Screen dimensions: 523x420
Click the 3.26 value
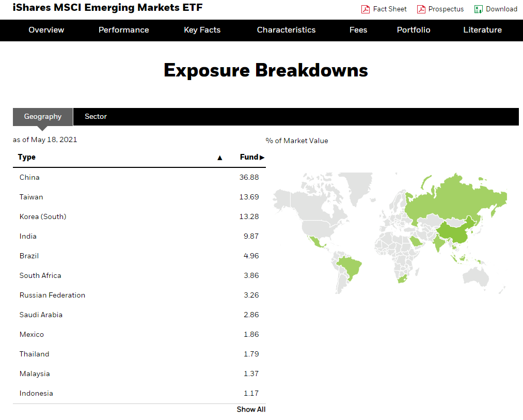pos(251,295)
